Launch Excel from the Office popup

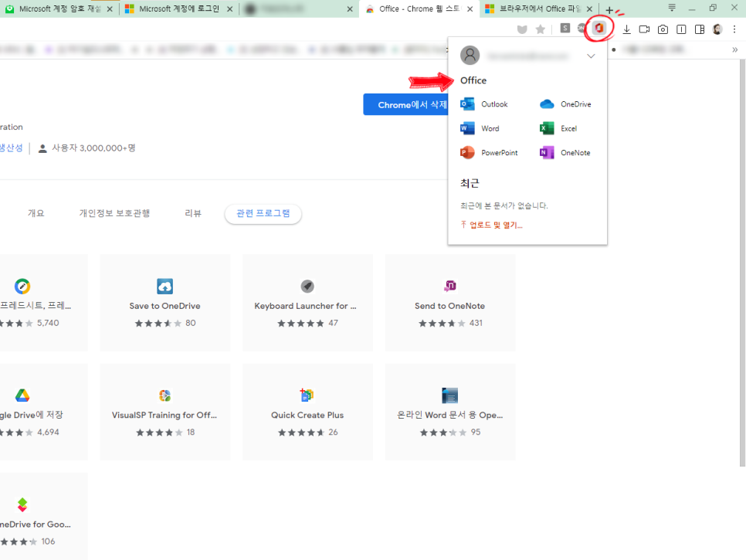pyautogui.click(x=568, y=127)
